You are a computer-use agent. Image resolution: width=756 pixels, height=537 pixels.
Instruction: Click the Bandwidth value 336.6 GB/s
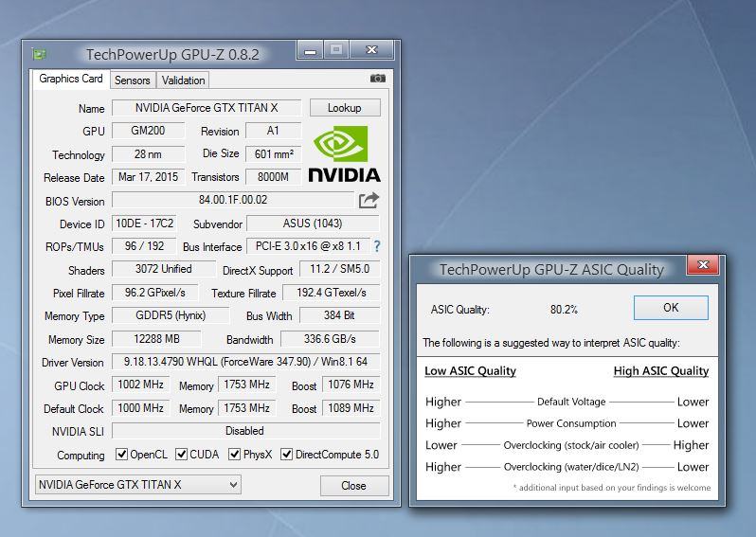coord(331,339)
